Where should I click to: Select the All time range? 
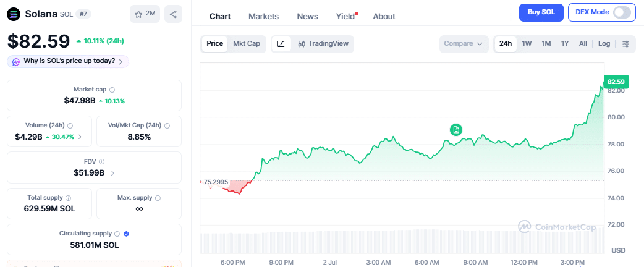point(583,43)
